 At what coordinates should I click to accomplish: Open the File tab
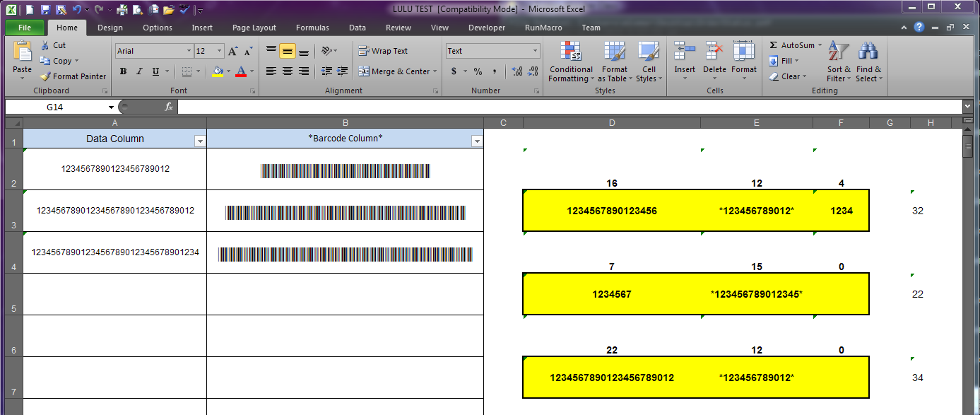25,28
